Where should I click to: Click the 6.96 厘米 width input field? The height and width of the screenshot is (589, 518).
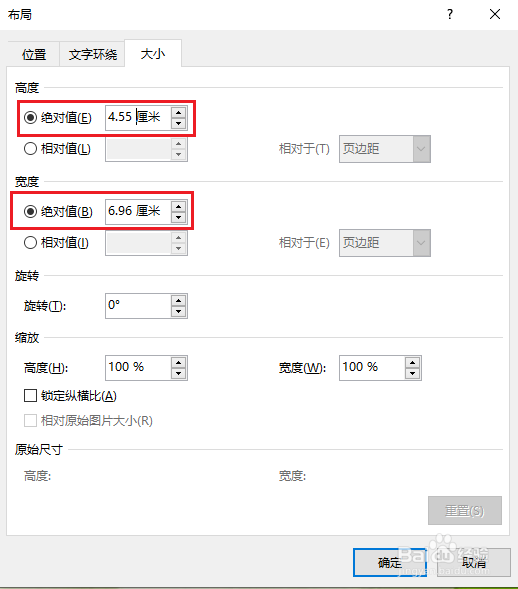138,212
